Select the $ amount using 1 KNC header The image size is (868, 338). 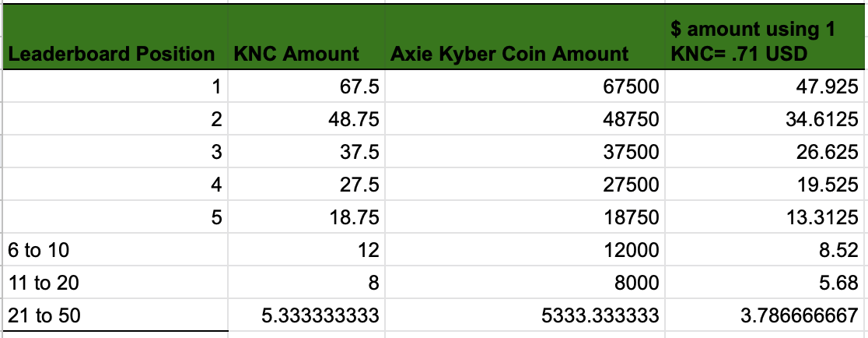[766, 37]
